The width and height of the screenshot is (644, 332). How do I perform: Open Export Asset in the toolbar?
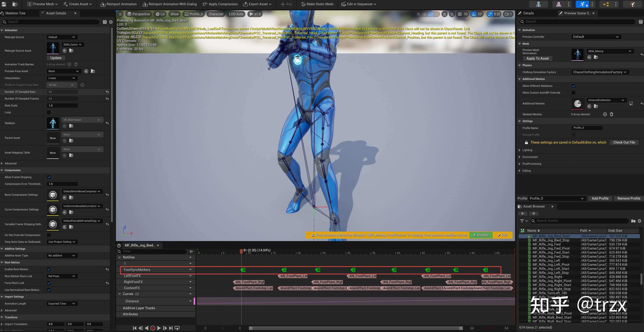[x=257, y=4]
